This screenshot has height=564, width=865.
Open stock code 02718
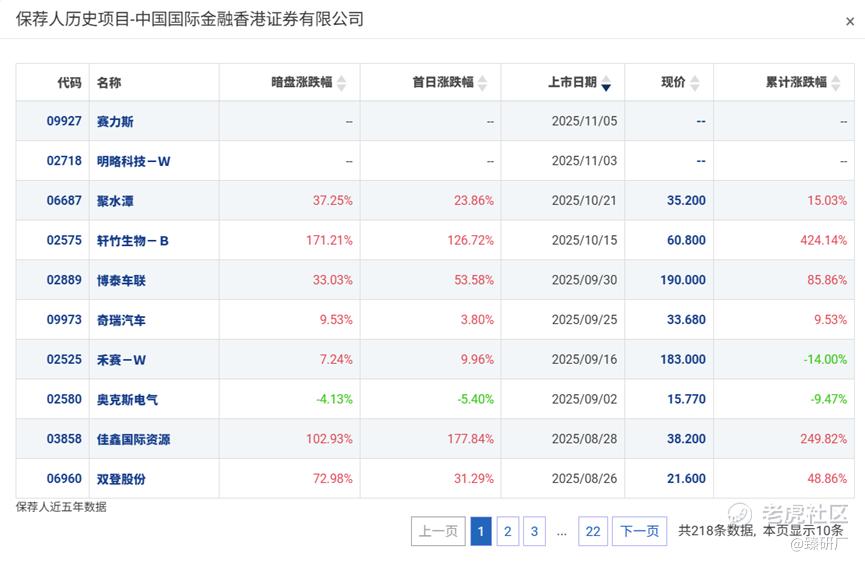(64, 161)
